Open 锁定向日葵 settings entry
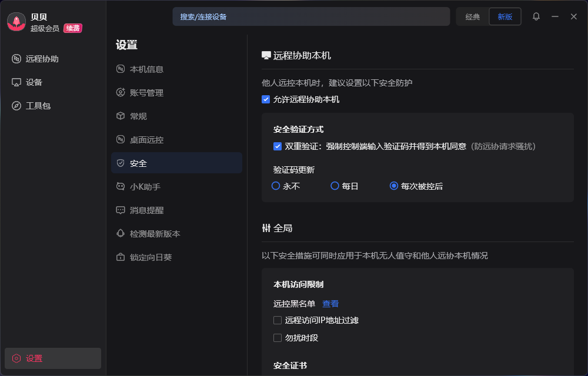This screenshot has width=588, height=376. tap(151, 257)
